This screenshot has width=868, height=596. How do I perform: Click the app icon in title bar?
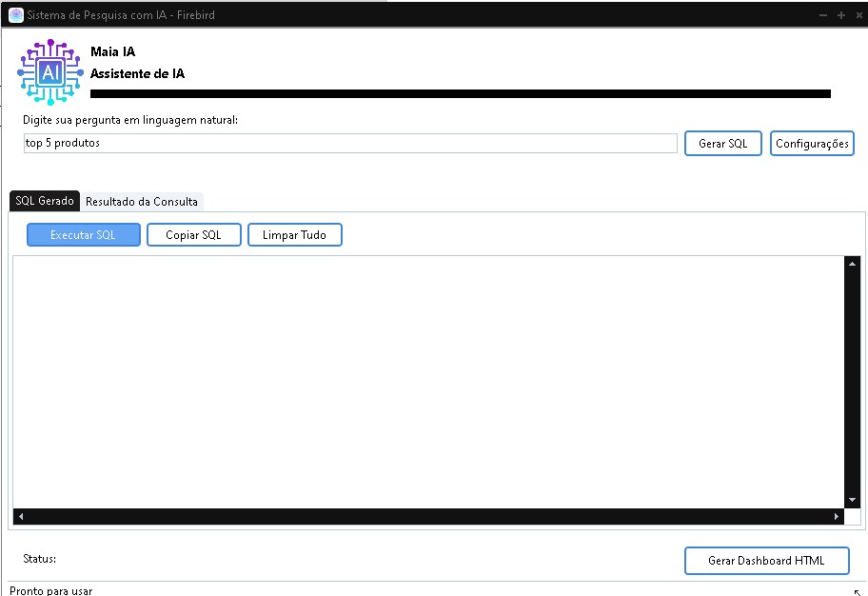click(16, 15)
